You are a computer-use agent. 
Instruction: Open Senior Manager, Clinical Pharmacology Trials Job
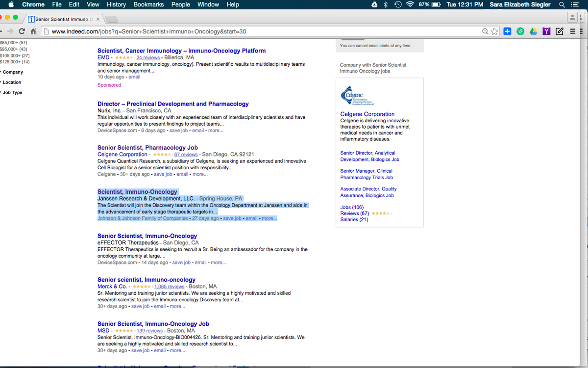[367, 174]
